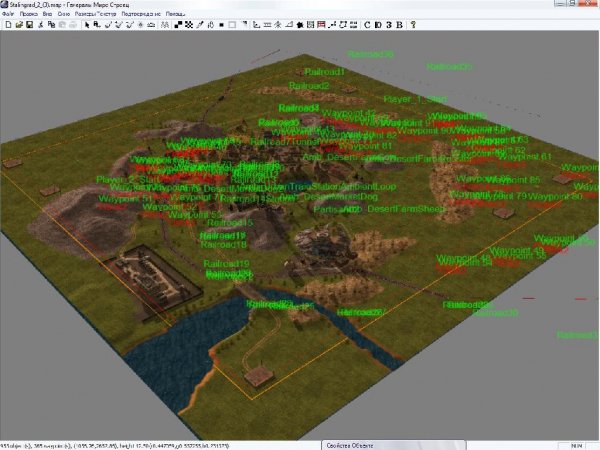
Task: Open the build list tool icon
Action: [311, 25]
